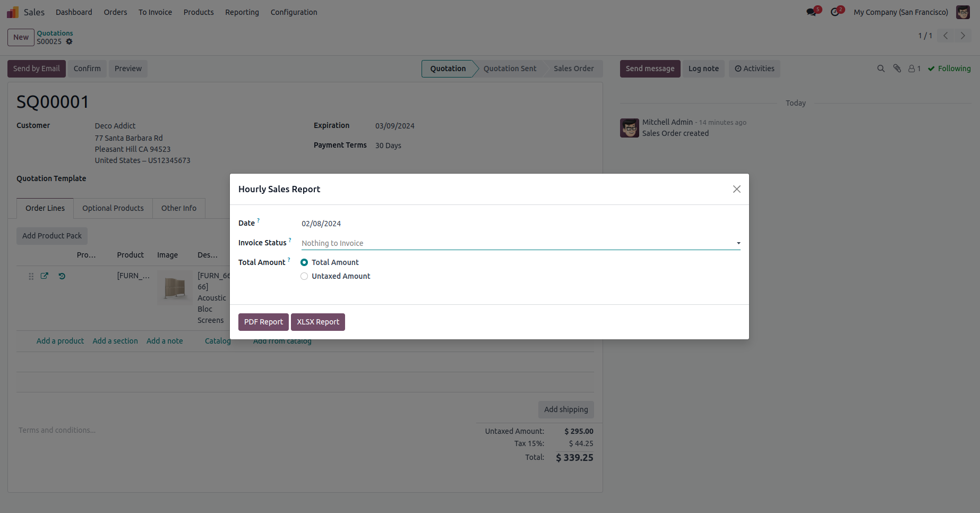Click the PDF Report button

tap(263, 322)
